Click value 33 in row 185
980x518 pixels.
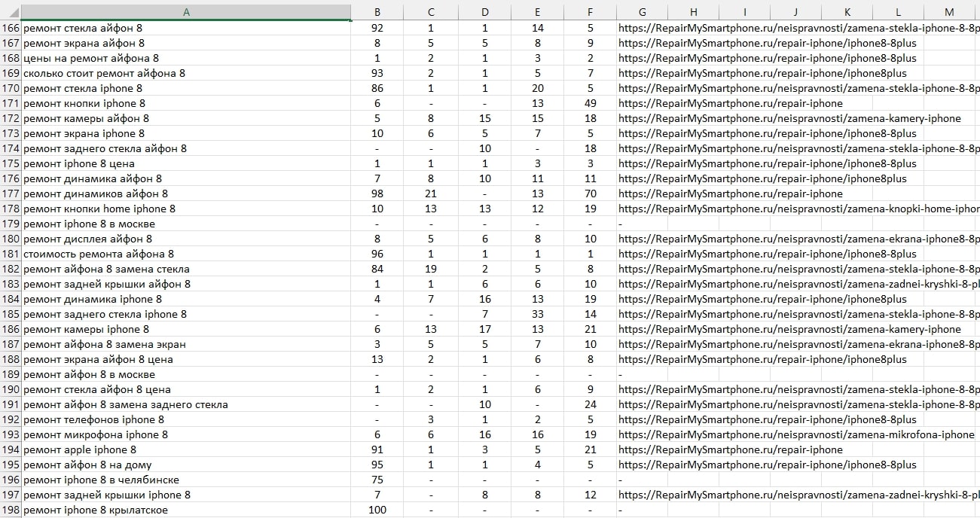(537, 314)
